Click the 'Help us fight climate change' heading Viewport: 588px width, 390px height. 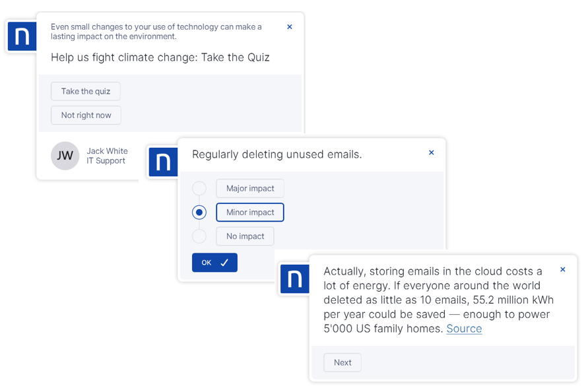point(160,57)
